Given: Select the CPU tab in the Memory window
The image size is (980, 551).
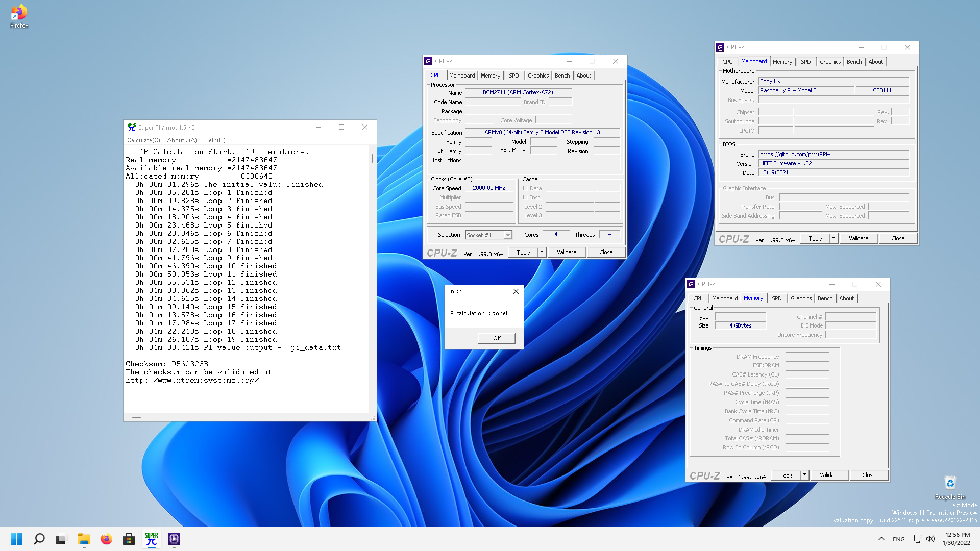Looking at the screenshot, I should (698, 298).
